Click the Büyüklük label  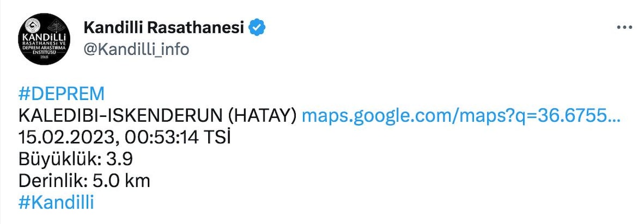coord(59,159)
